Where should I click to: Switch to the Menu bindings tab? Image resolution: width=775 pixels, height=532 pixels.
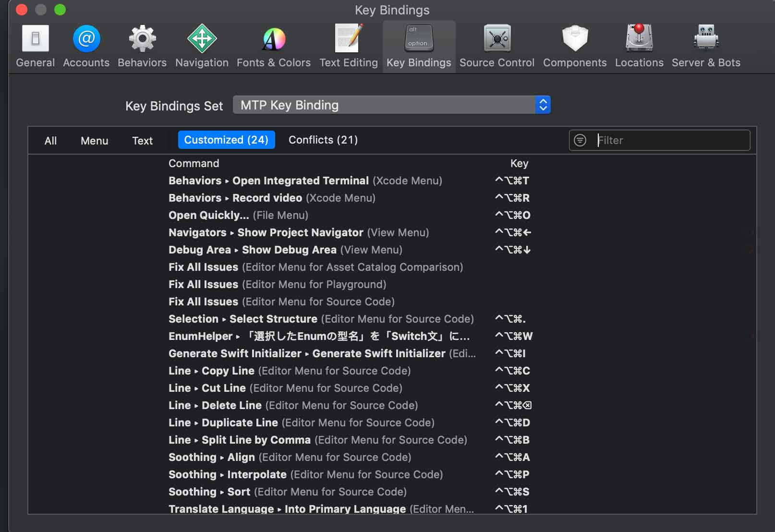pos(94,141)
